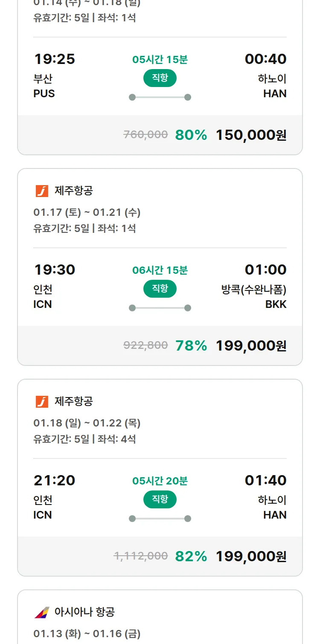Select the Asiana Airlines logo icon
The image size is (320, 644).
42,613
